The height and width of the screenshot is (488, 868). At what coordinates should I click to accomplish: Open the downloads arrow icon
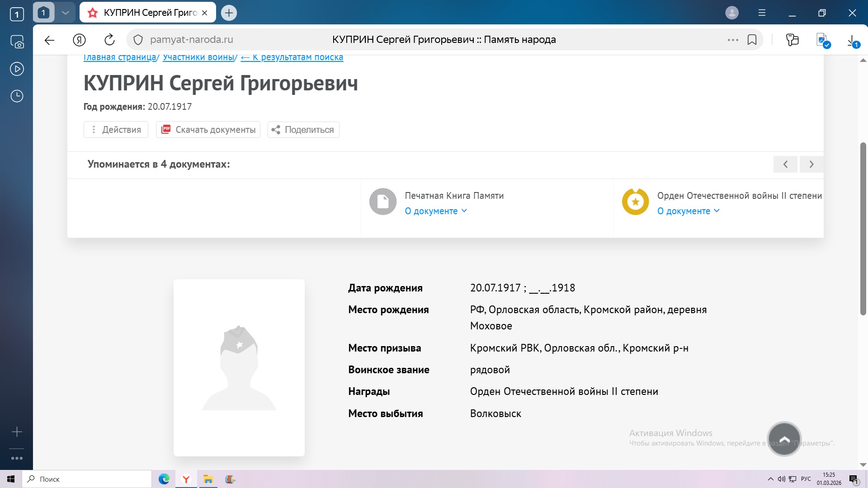coord(852,41)
